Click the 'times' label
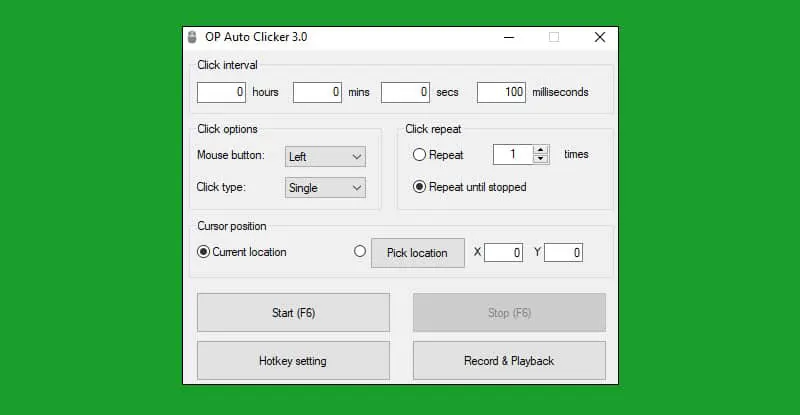Viewport: 800px width, 415px height. pyautogui.click(x=576, y=154)
